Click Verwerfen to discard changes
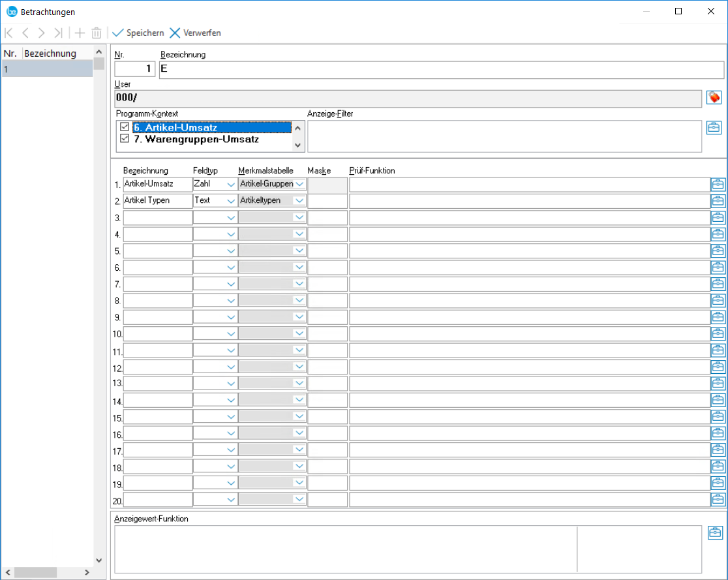This screenshot has width=728, height=580. coord(195,33)
